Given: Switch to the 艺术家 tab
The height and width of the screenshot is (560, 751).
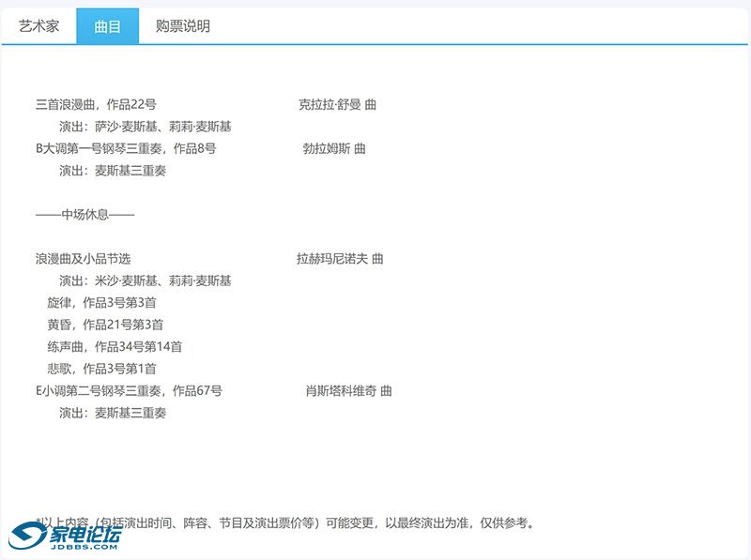Looking at the screenshot, I should pyautogui.click(x=38, y=26).
